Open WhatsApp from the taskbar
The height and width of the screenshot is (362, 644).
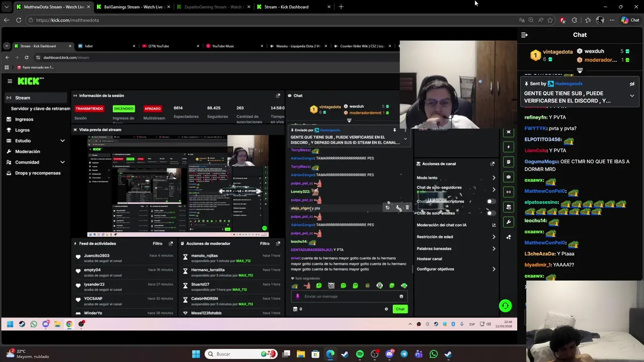pos(434,354)
